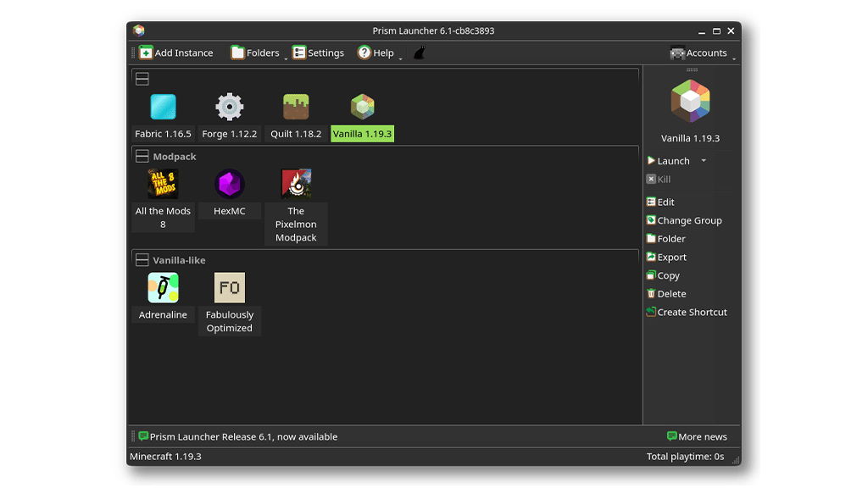Click the toolbar drag handle beside Add Instance
The width and height of the screenshot is (868, 488).
tap(133, 53)
